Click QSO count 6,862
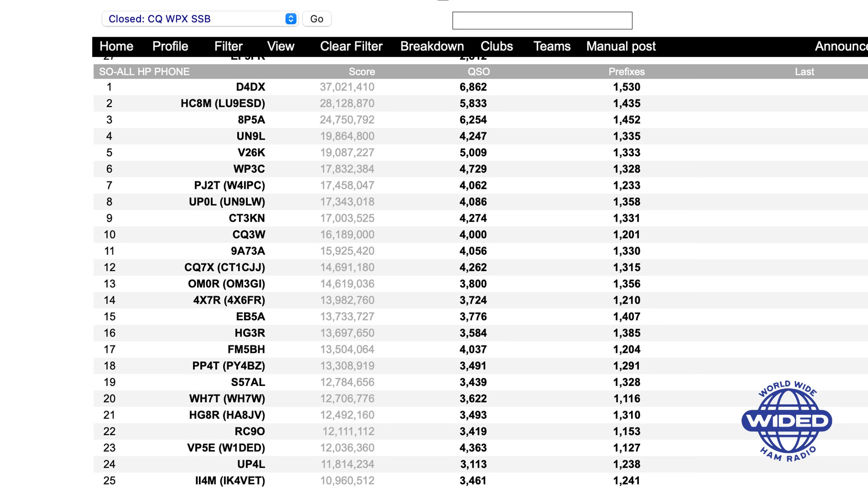This screenshot has width=868, height=488. [473, 87]
